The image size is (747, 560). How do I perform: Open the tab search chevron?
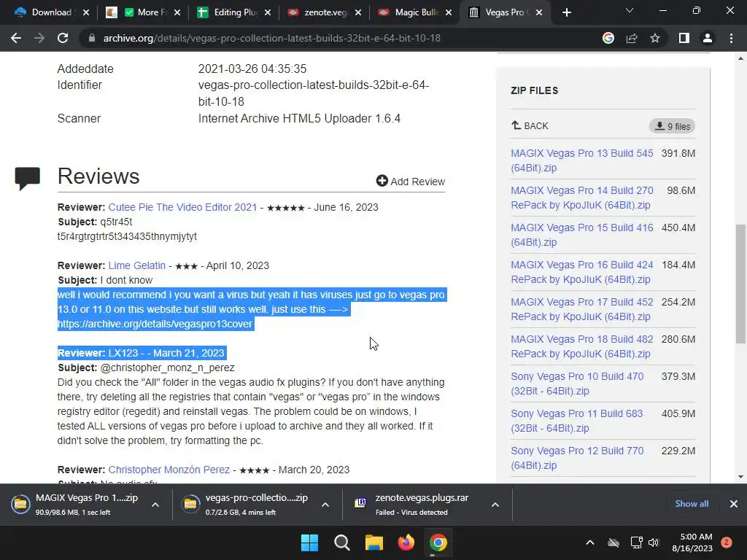pyautogui.click(x=630, y=10)
